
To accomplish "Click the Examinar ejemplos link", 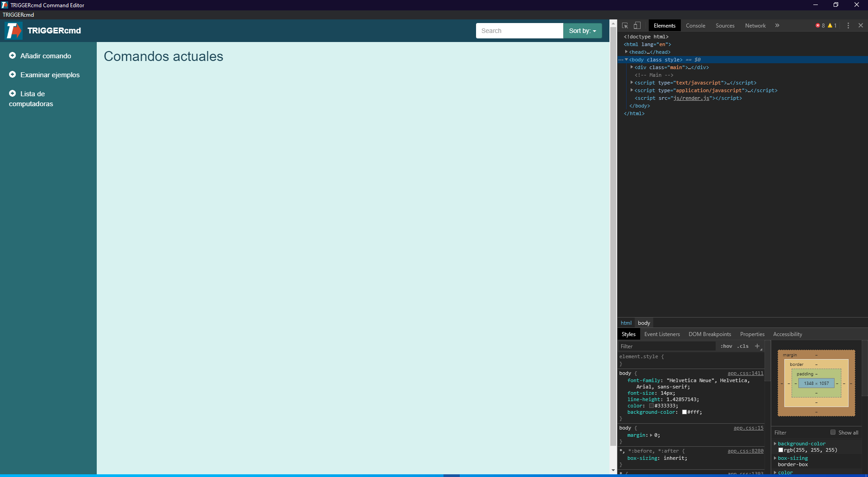I will pyautogui.click(x=50, y=75).
